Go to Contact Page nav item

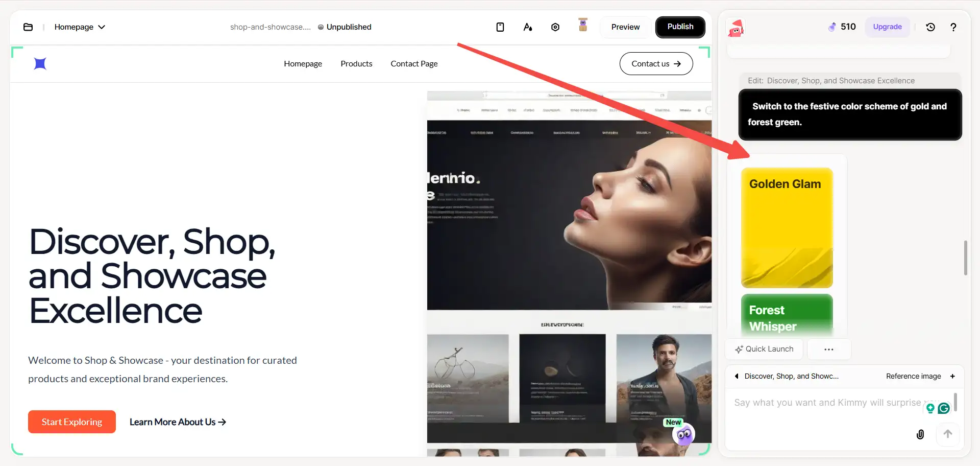point(414,64)
